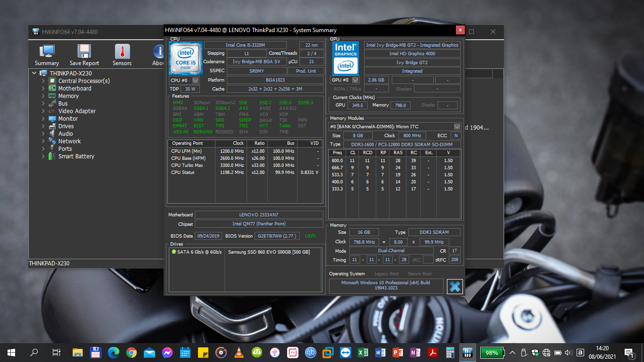Open Task View from the taskbar

click(x=56, y=352)
